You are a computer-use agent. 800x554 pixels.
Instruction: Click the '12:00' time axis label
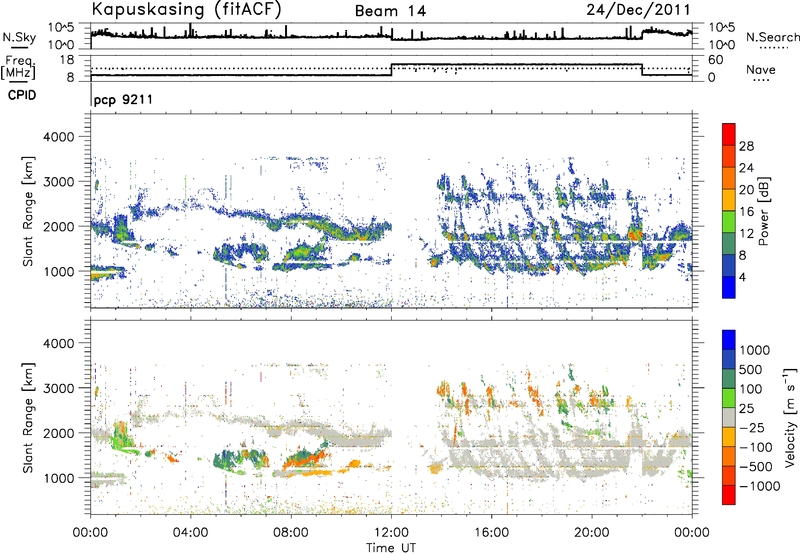(x=392, y=533)
